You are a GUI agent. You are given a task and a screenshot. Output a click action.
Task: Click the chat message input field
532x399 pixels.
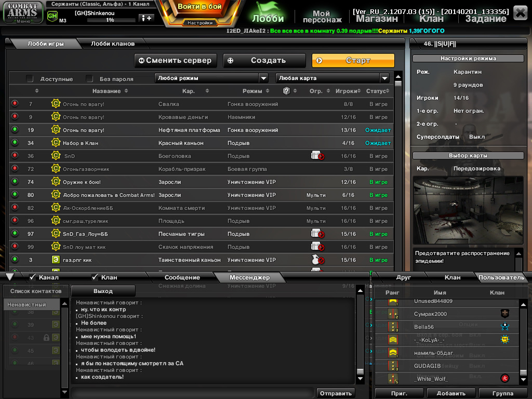click(x=192, y=393)
